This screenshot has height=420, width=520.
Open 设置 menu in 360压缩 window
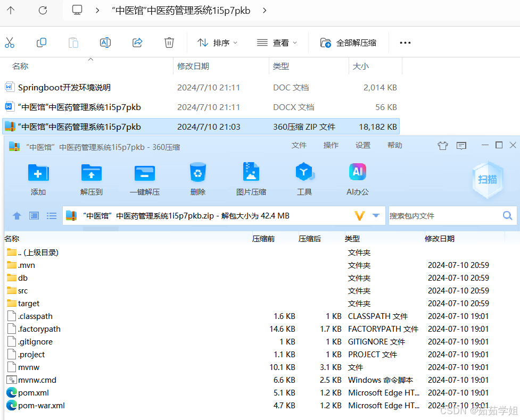(x=363, y=146)
